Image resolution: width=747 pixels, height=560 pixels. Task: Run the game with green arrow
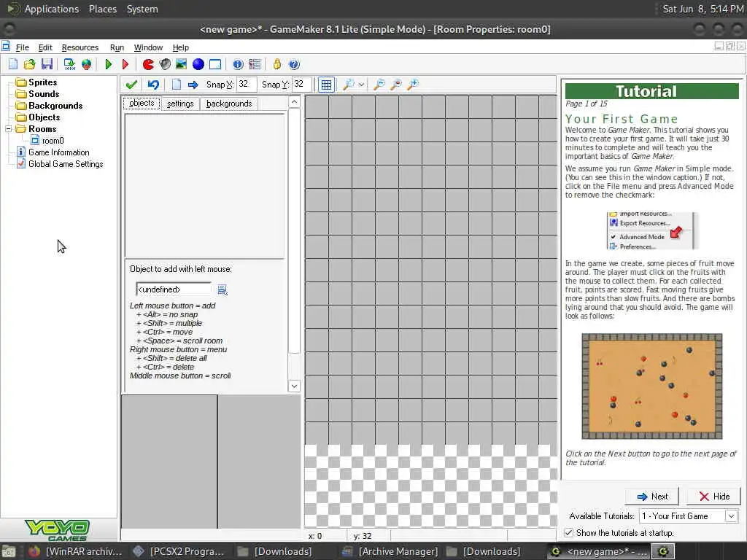tap(109, 64)
